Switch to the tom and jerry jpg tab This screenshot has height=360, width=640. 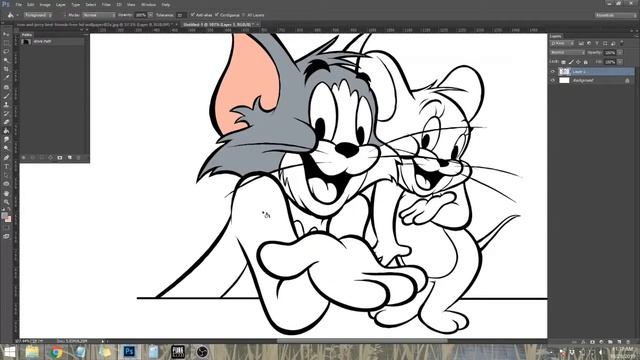pyautogui.click(x=96, y=24)
